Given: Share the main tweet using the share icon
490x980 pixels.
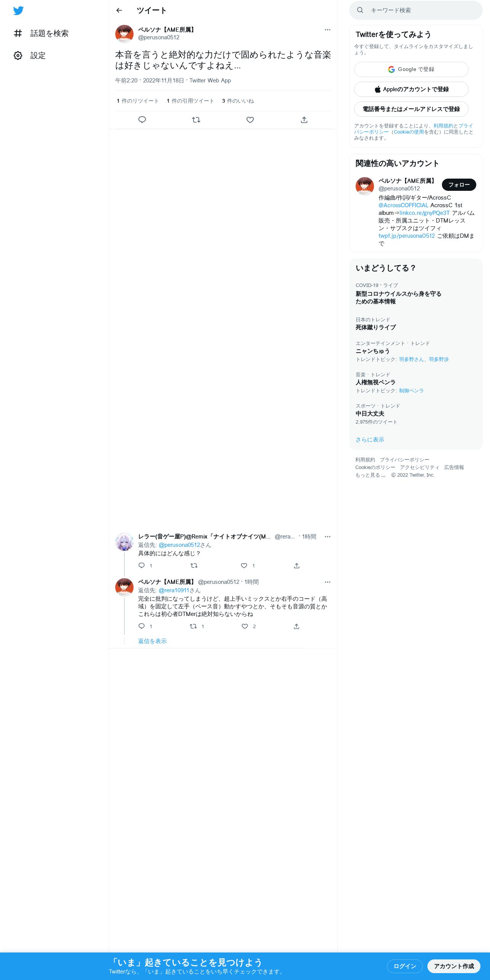Looking at the screenshot, I should (x=304, y=120).
